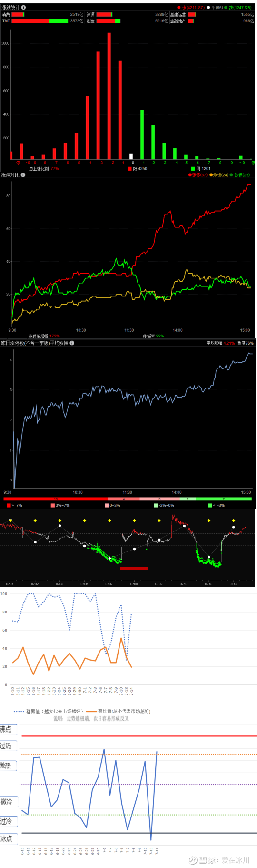This screenshot has width=257, height=868.
Task: Click the tallest red bar in histogram
Action: 109,96
